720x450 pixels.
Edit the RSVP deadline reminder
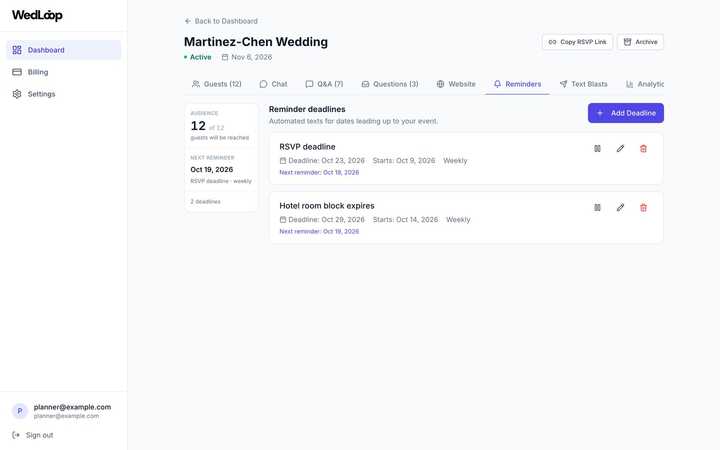tap(620, 148)
